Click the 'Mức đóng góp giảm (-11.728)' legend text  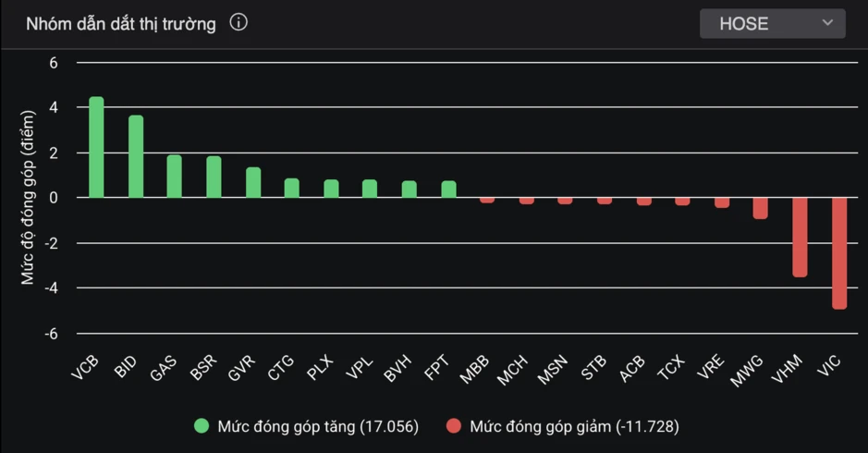click(575, 426)
